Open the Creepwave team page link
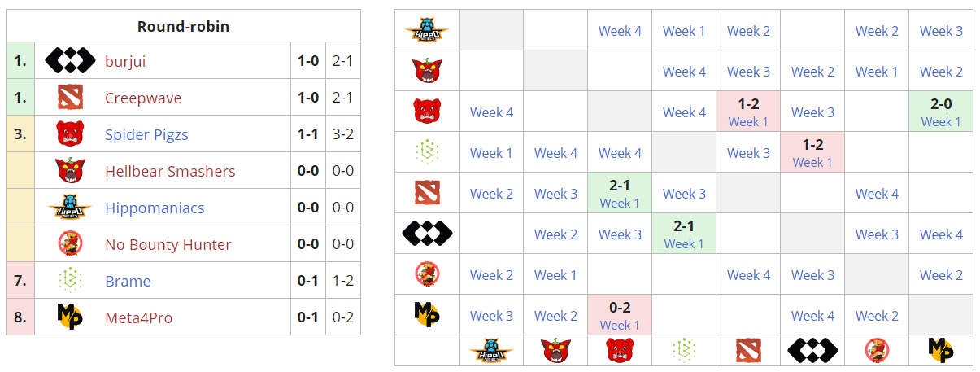This screenshot has height=372, width=980. 143,98
